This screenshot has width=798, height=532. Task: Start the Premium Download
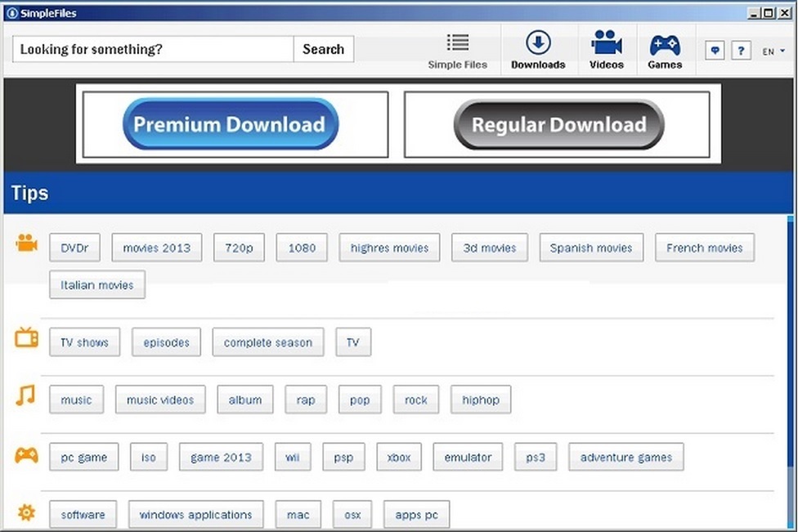(231, 124)
